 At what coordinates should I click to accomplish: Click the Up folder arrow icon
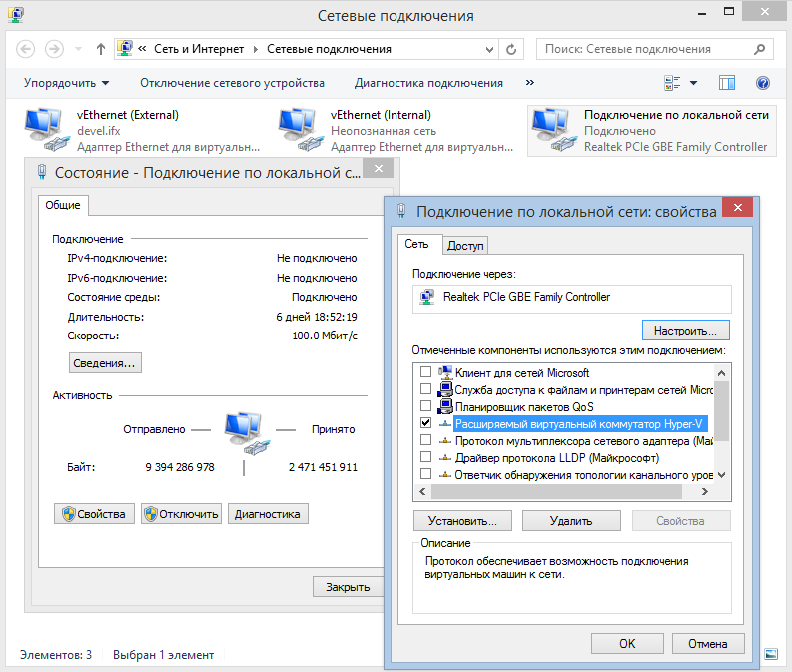click(101, 49)
